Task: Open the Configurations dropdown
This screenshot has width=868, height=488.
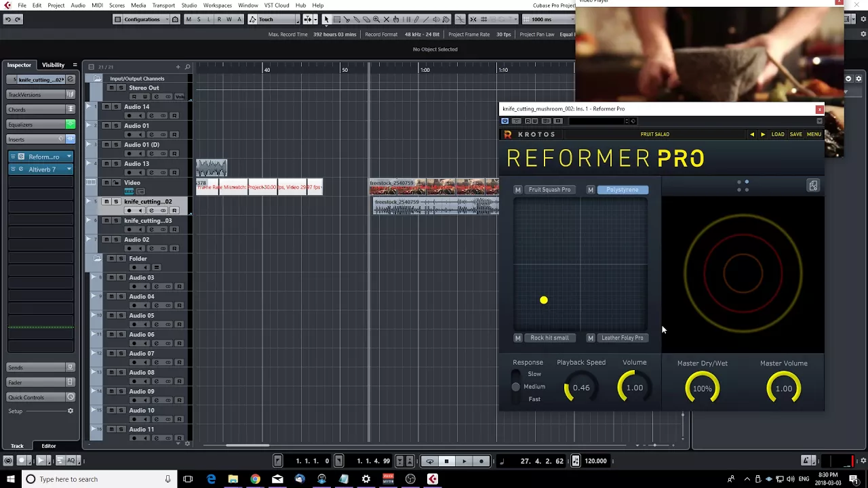Action: tap(142, 19)
